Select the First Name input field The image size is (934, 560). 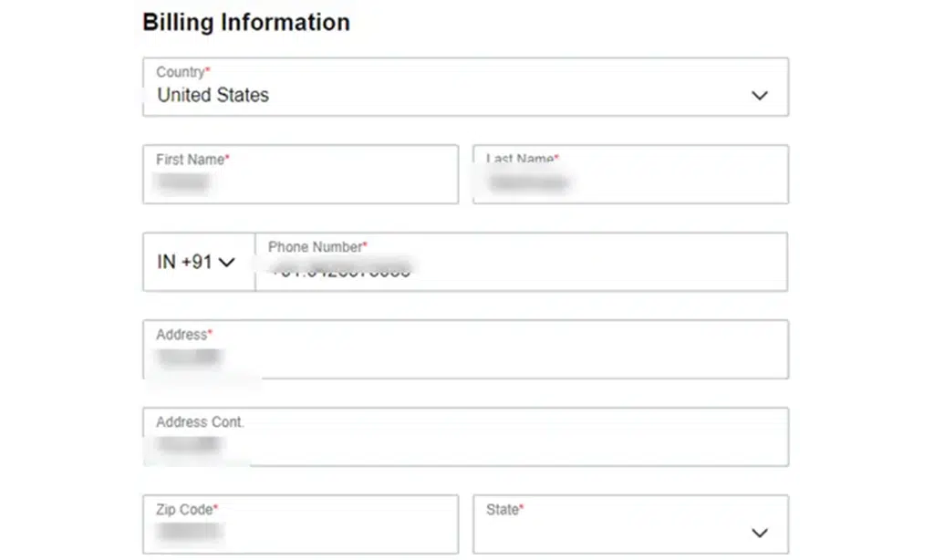pyautogui.click(x=301, y=182)
